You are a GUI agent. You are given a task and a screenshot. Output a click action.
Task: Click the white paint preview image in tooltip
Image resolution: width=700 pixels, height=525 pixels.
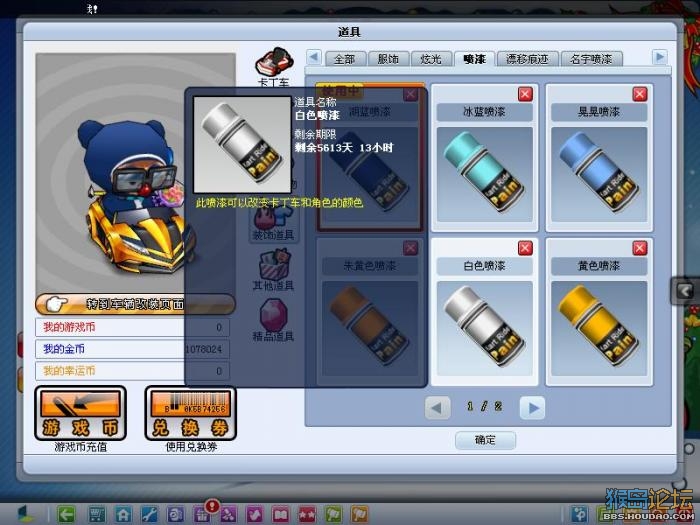point(242,145)
